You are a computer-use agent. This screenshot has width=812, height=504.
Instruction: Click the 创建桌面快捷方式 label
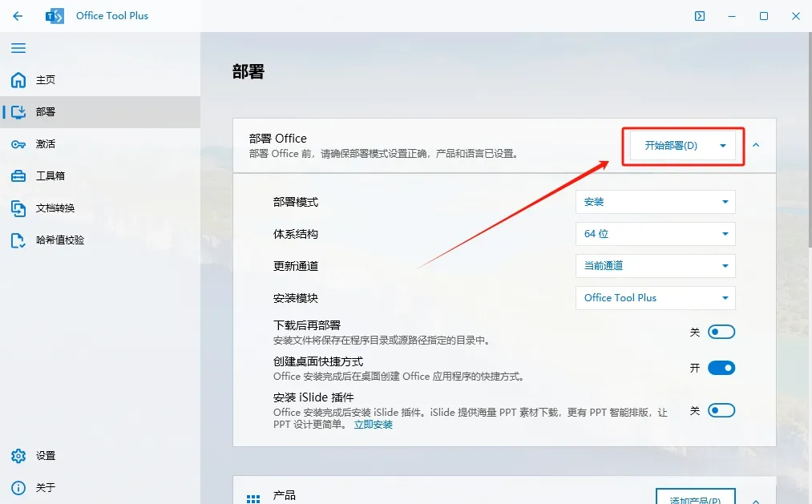pyautogui.click(x=318, y=361)
